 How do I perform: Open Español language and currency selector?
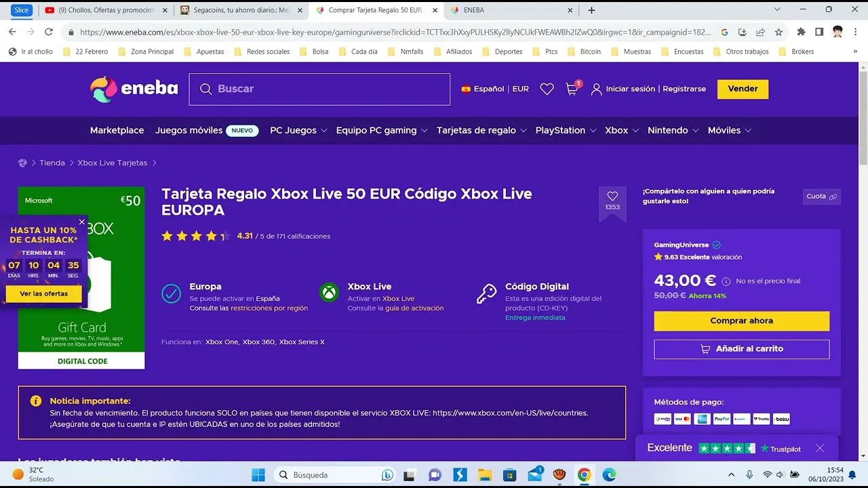[495, 89]
